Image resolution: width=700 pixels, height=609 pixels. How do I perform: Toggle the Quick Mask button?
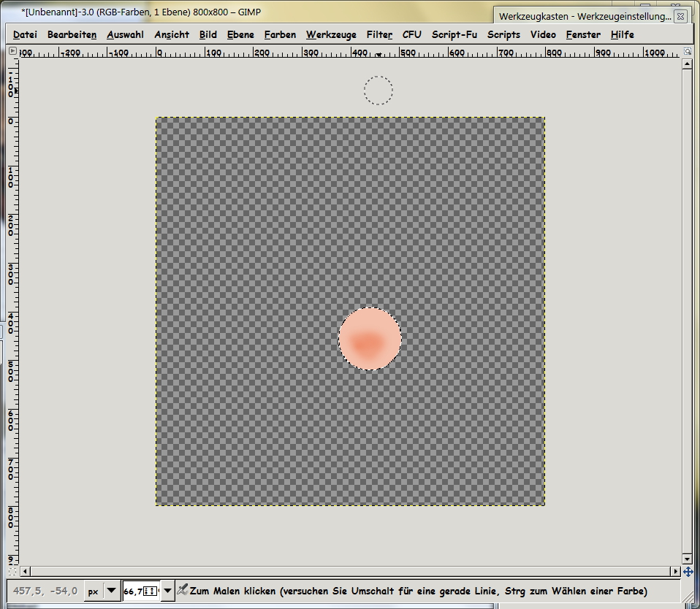[x=12, y=571]
